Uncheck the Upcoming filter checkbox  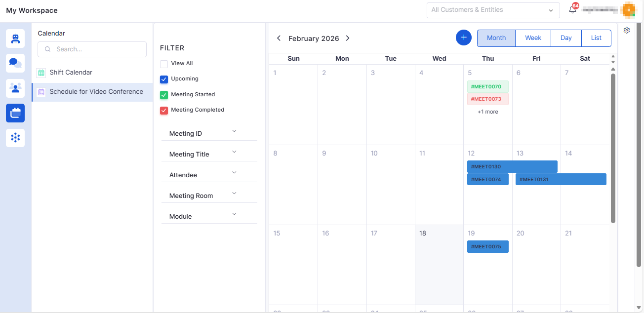[164, 79]
